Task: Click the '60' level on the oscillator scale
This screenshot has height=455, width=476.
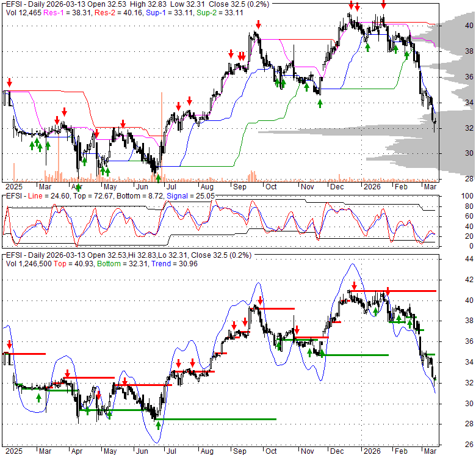Action: (x=469, y=216)
